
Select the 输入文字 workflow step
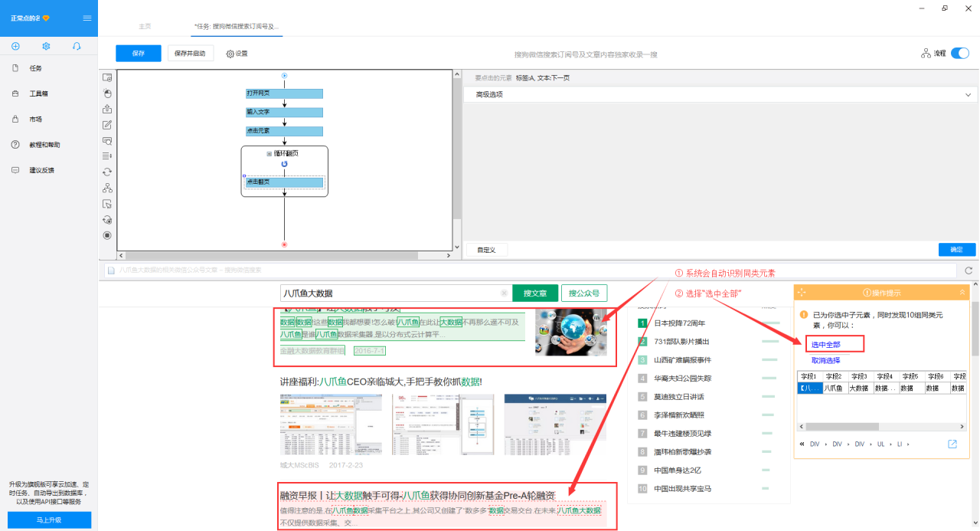(x=284, y=112)
